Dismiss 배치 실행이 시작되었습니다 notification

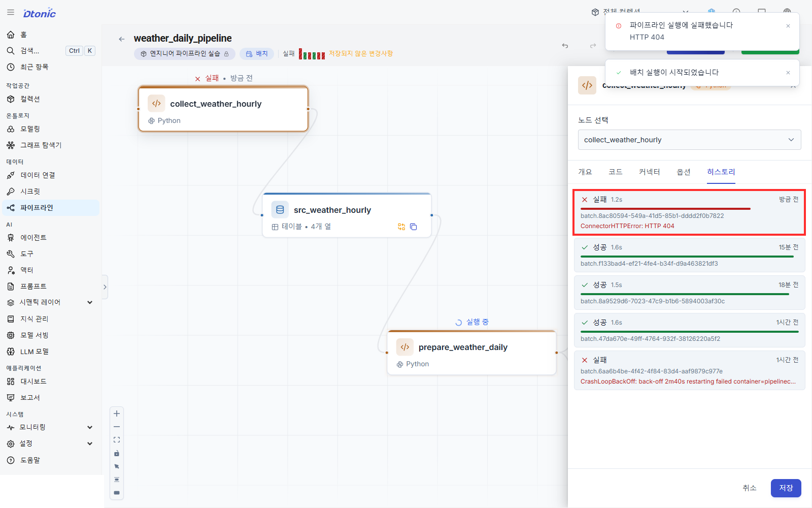coord(788,73)
